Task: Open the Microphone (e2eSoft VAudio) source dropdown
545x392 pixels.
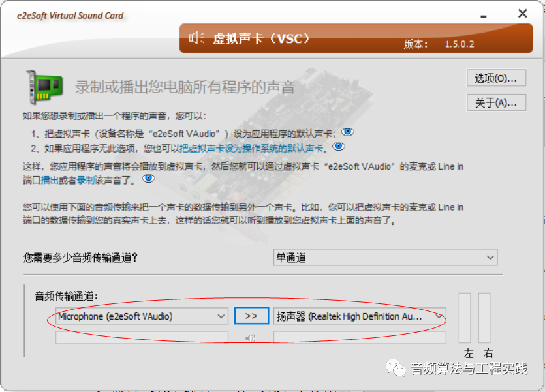Action: click(x=142, y=316)
